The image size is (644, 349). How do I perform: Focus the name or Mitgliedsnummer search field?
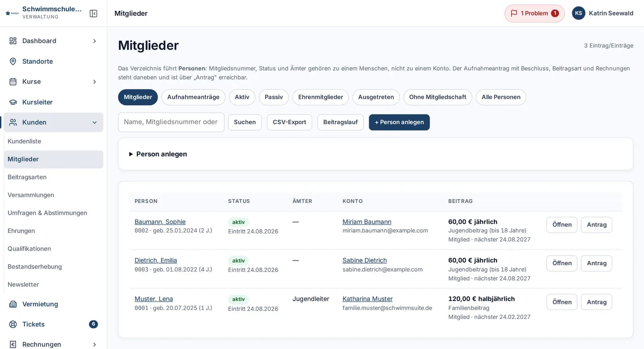(171, 123)
